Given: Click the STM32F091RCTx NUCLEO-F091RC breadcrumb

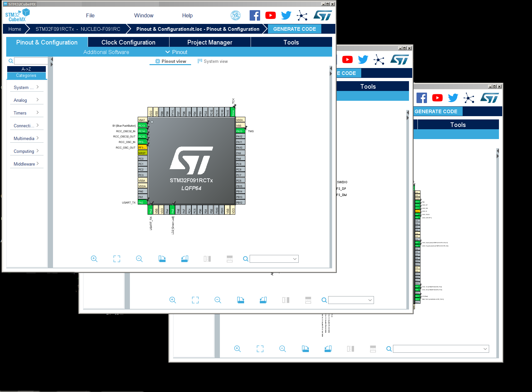Looking at the screenshot, I should point(78,29).
